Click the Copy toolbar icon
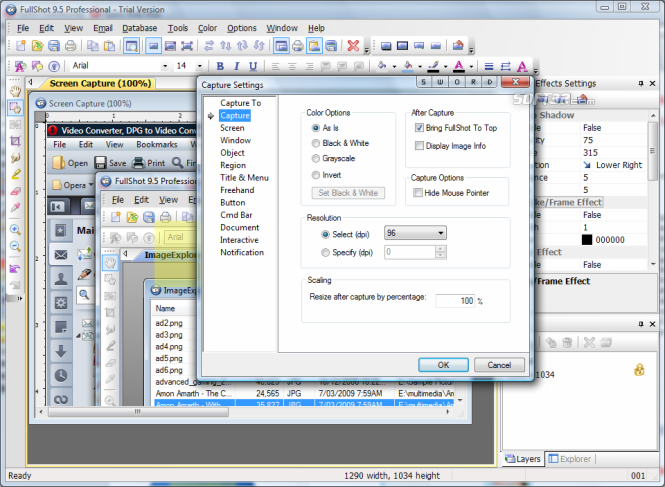665x487 pixels. (x=92, y=45)
